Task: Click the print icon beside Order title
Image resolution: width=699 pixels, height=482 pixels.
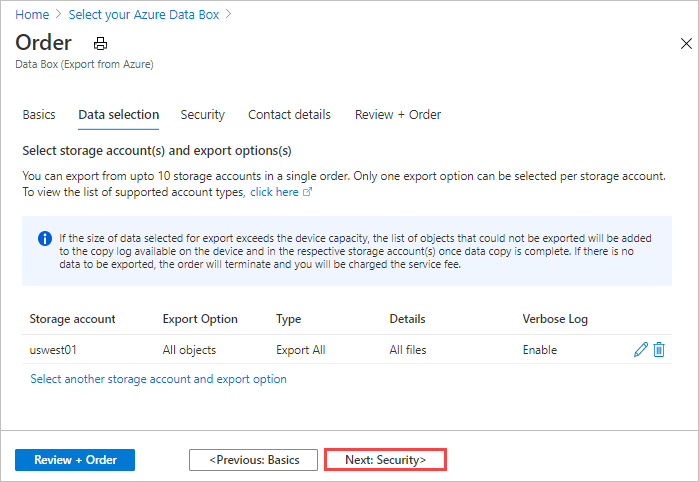Action: [x=100, y=44]
